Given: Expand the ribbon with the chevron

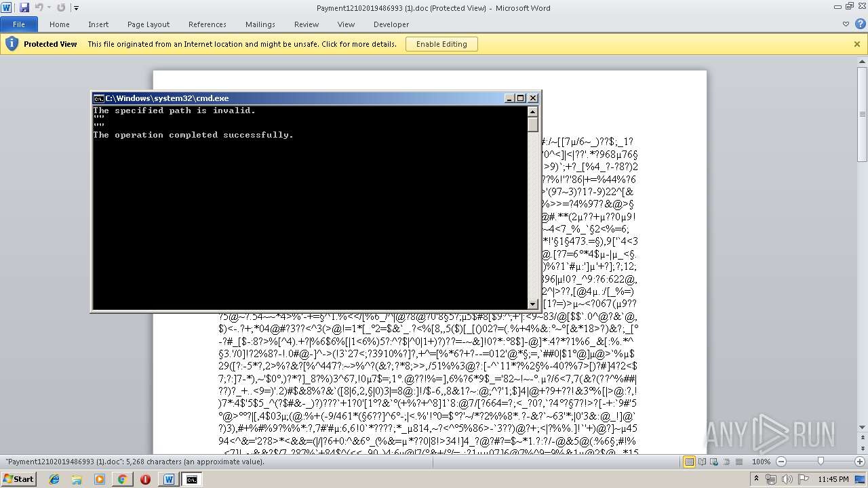Looking at the screenshot, I should click(x=846, y=24).
